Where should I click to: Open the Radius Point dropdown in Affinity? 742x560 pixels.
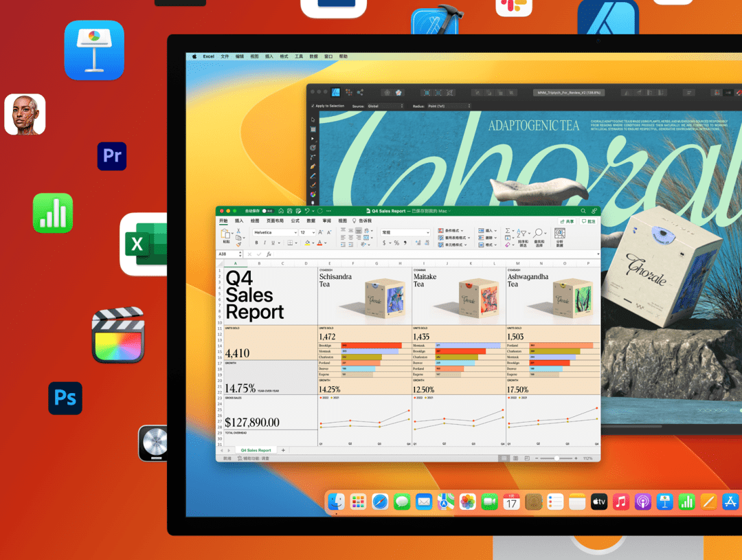[x=449, y=106]
